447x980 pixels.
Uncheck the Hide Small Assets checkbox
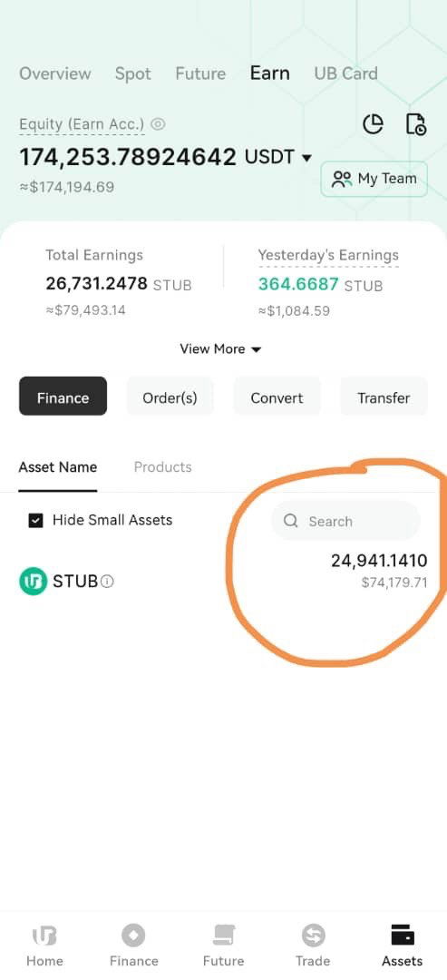pos(36,521)
